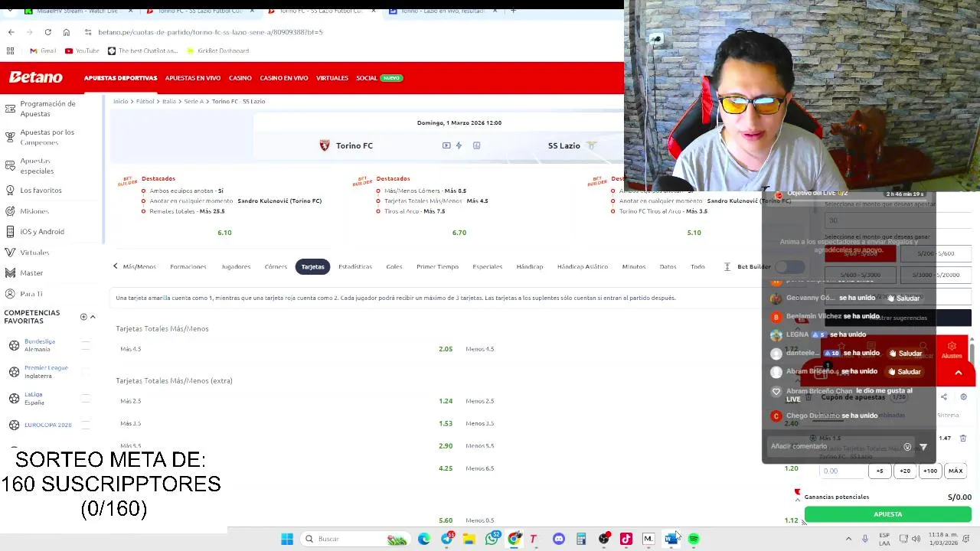Open the Premier League Inglaterra competition
The width and height of the screenshot is (980, 551).
pos(46,372)
